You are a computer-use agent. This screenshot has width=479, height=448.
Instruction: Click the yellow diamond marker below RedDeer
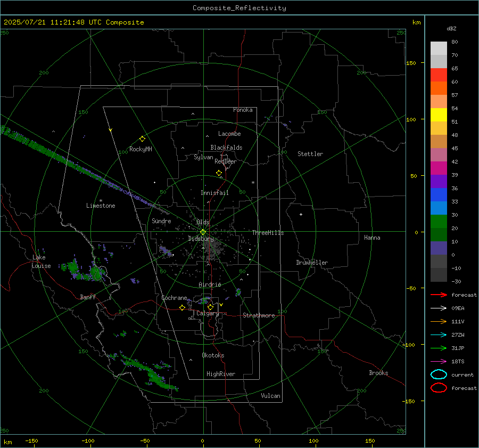click(x=219, y=173)
